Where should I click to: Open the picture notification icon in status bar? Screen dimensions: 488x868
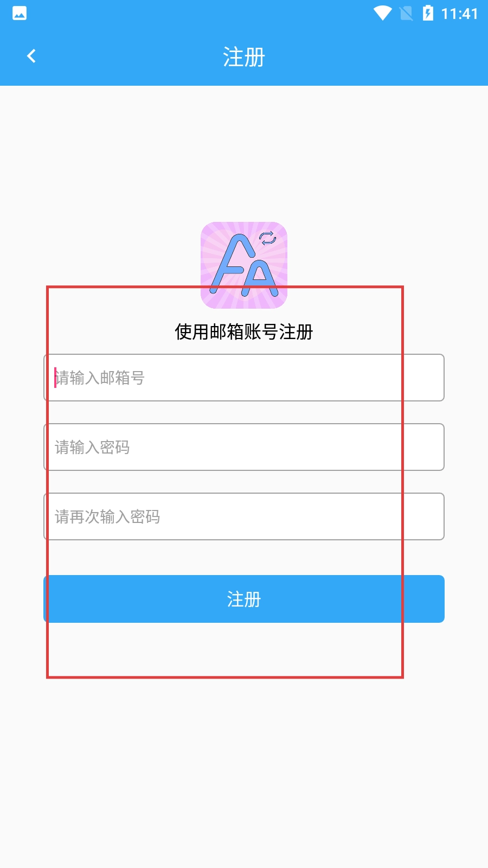tap(20, 13)
